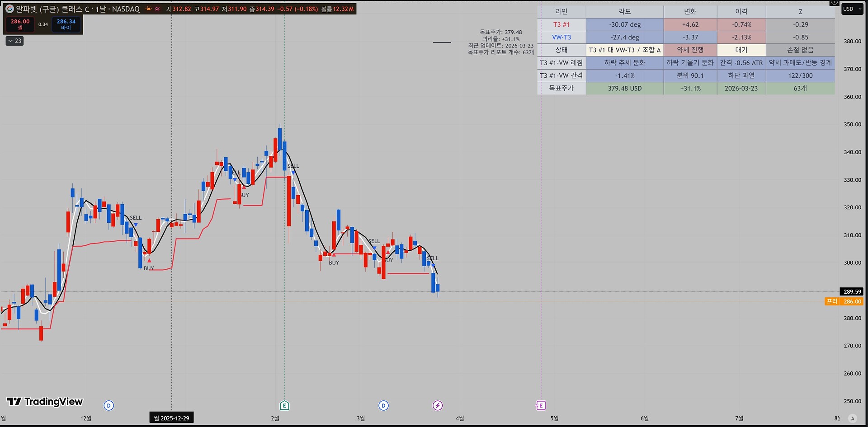Click the SELL signal label near 330
This screenshot has height=427, width=868.
pyautogui.click(x=293, y=166)
